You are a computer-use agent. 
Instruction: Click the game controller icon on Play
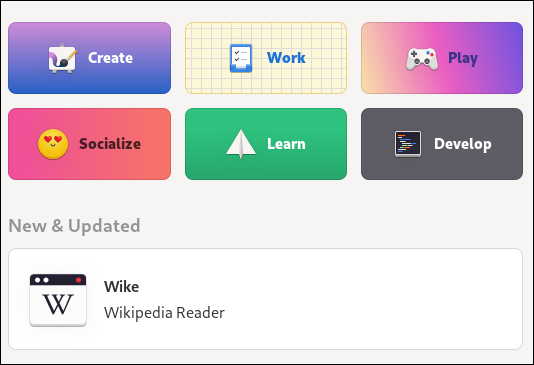click(x=422, y=59)
